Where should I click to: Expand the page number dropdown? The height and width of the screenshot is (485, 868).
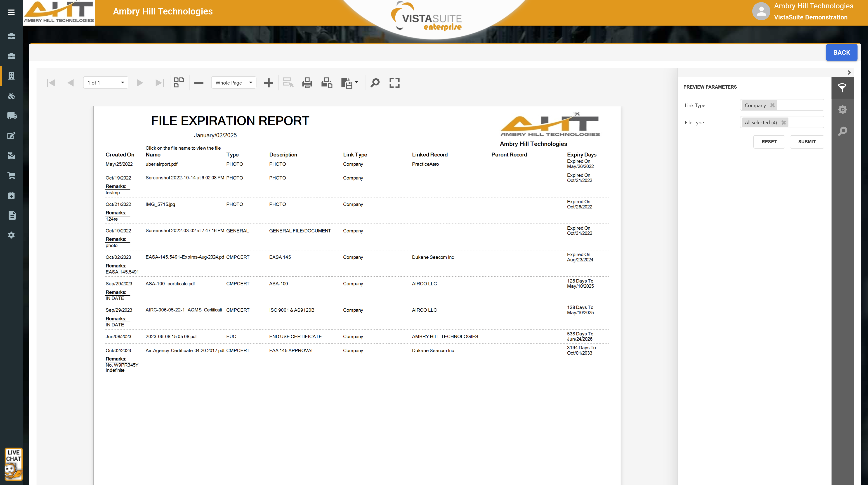coord(122,83)
